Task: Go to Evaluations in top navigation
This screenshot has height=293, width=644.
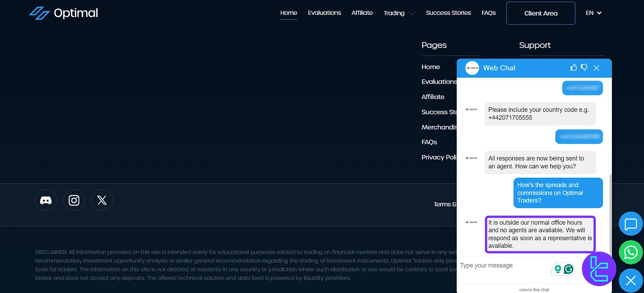Action: 324,13
